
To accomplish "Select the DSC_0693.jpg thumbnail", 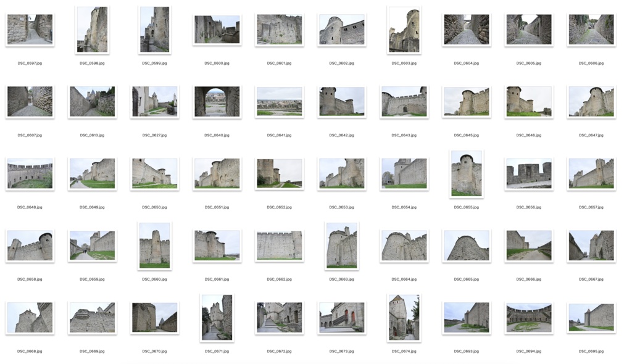I will [x=467, y=318].
